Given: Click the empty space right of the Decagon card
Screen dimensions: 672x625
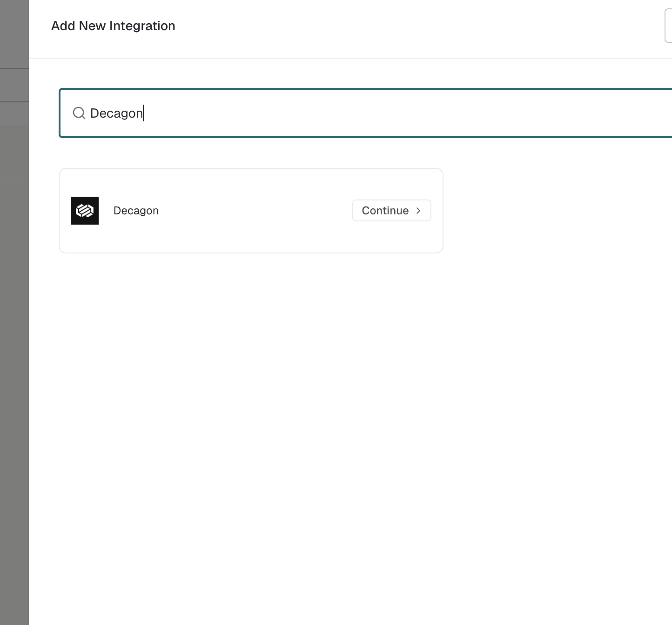Looking at the screenshot, I should [x=558, y=211].
